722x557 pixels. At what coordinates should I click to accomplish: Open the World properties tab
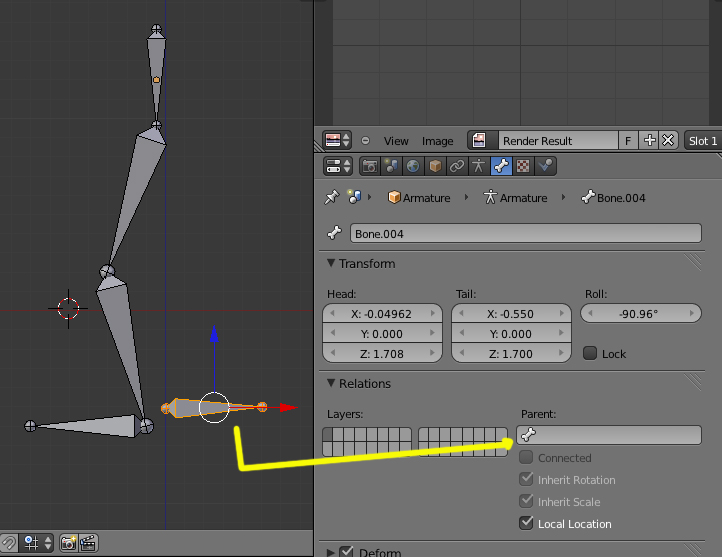(x=413, y=166)
